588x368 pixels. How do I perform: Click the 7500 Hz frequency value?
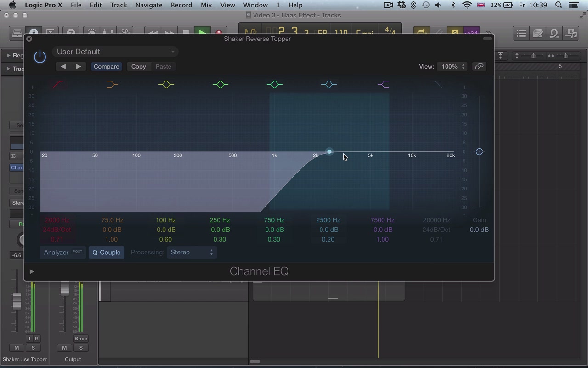[x=383, y=220]
